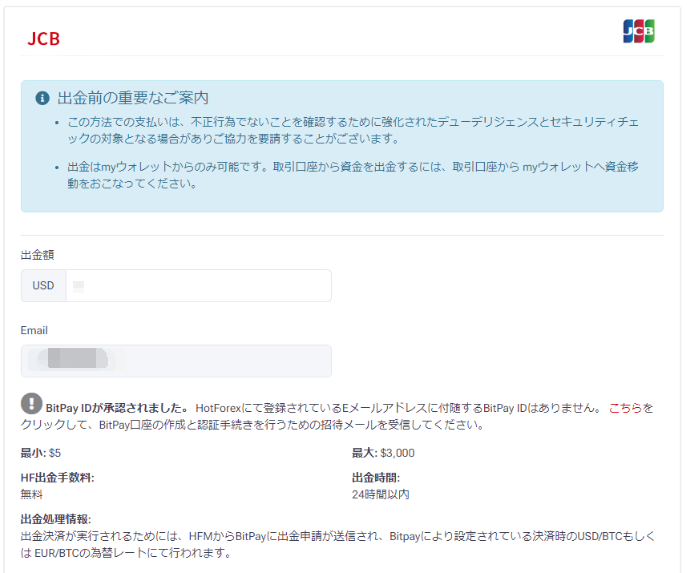This screenshot has width=687, height=573.
Task: Click the 24時間以内 value text
Action: pyautogui.click(x=381, y=494)
